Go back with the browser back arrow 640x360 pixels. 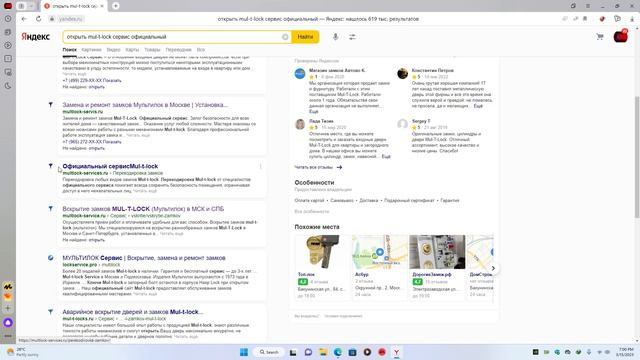[24, 19]
